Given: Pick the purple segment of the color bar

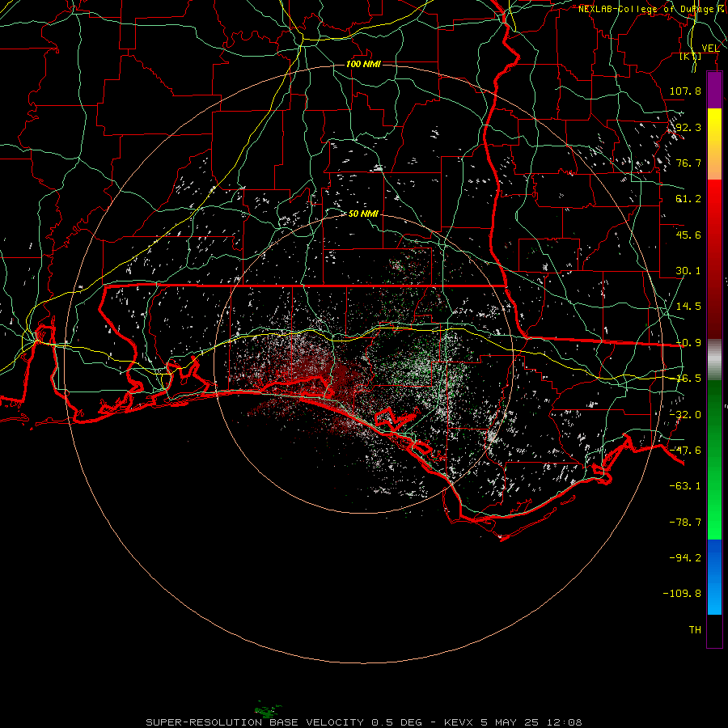Looking at the screenshot, I should pos(714,90).
